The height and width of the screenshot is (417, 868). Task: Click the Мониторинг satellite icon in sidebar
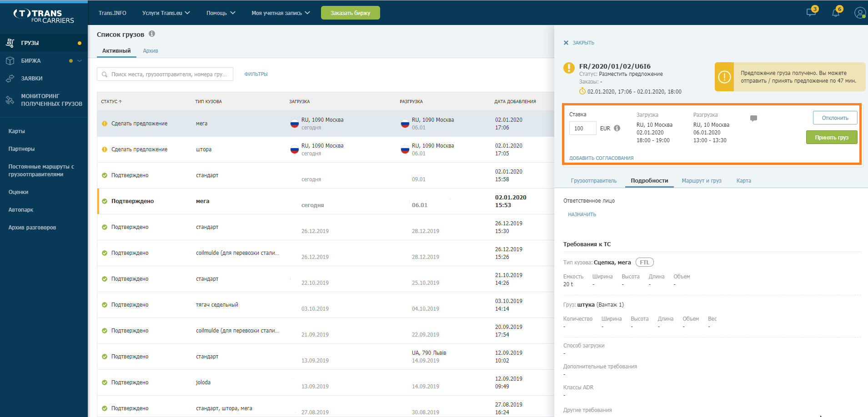10,100
